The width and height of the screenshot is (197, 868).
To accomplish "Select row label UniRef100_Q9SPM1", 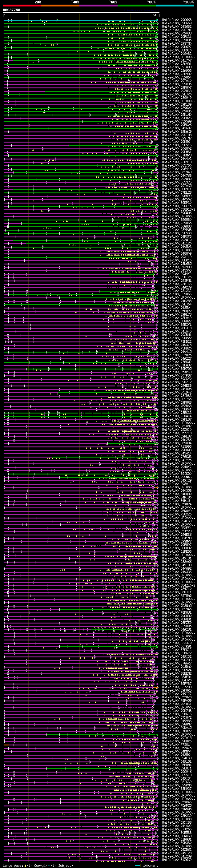I will 177,281.
